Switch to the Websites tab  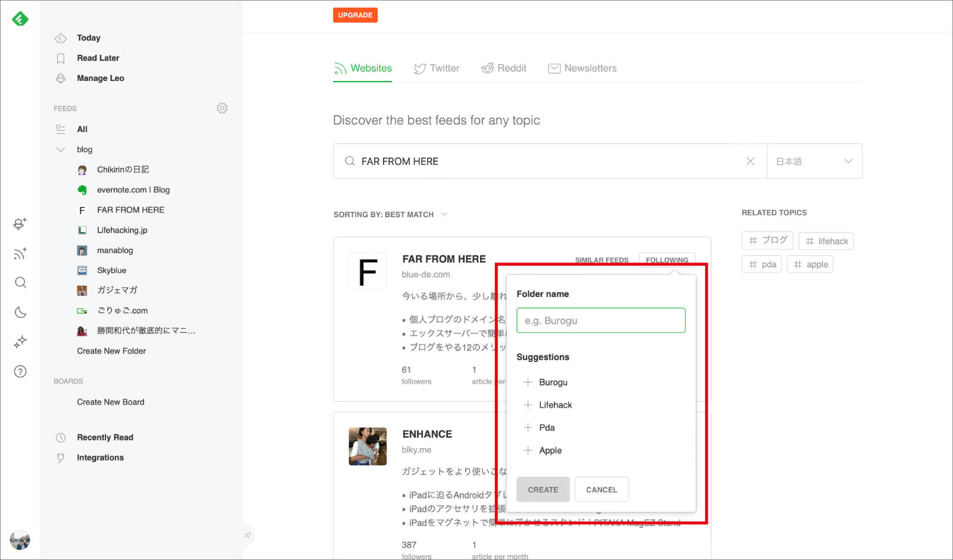tap(363, 68)
